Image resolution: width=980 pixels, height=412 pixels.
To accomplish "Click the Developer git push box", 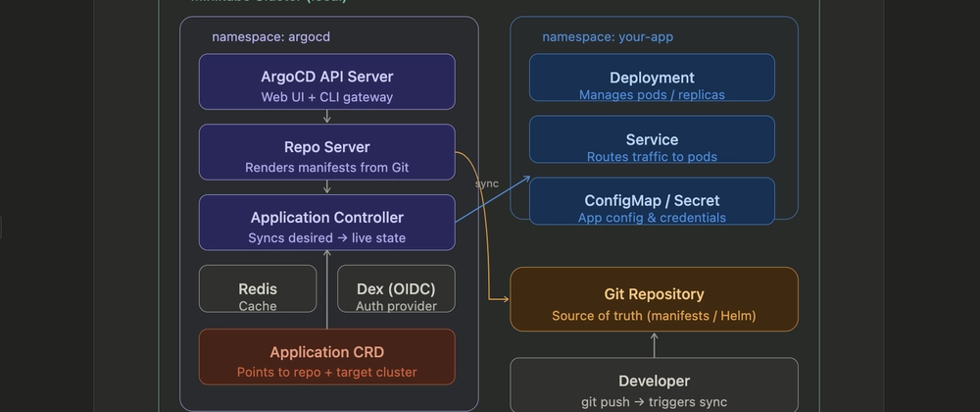I will coord(654,386).
